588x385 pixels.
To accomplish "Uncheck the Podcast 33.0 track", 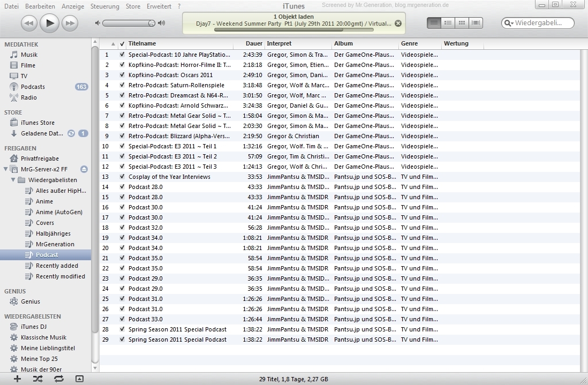I will [122, 319].
